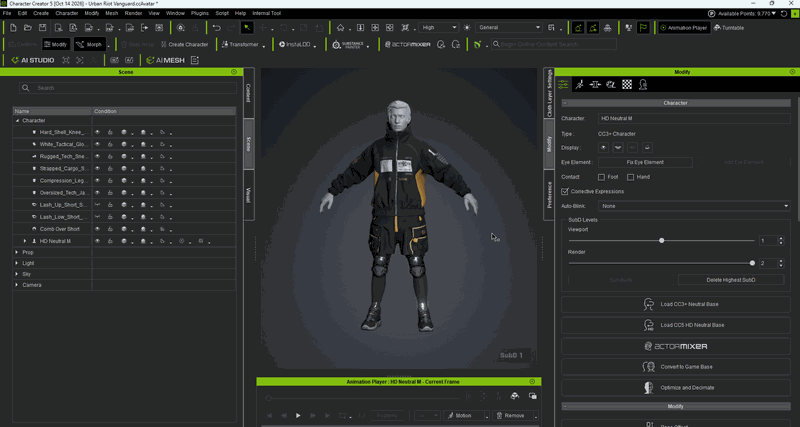Open the attribute sliders tab in Modify panel
The height and width of the screenshot is (427, 800).
tap(563, 84)
